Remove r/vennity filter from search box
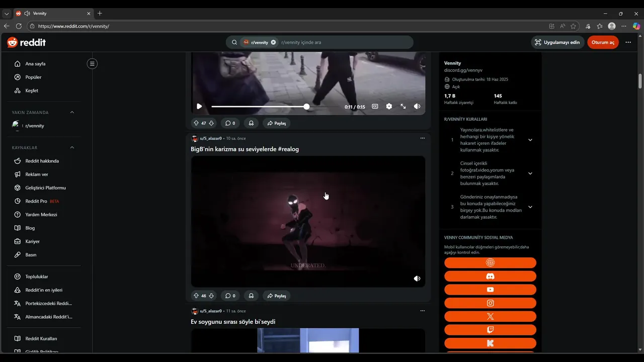The image size is (644, 362). click(x=274, y=43)
